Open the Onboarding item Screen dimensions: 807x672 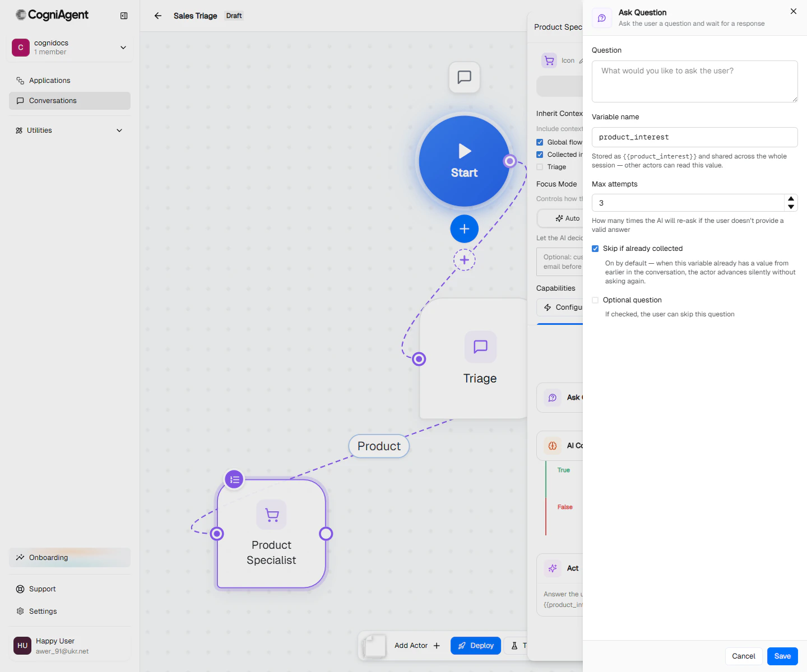pyautogui.click(x=69, y=558)
